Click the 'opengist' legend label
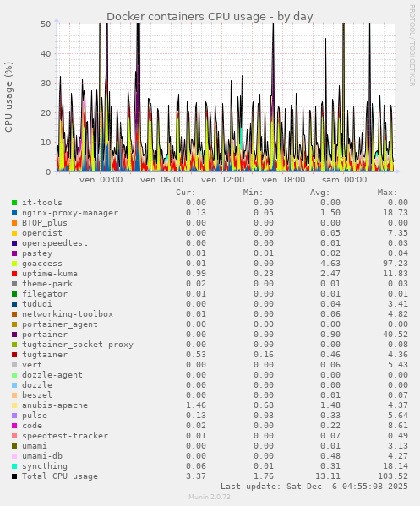Viewport: 420px width, 506px height. coord(42,233)
